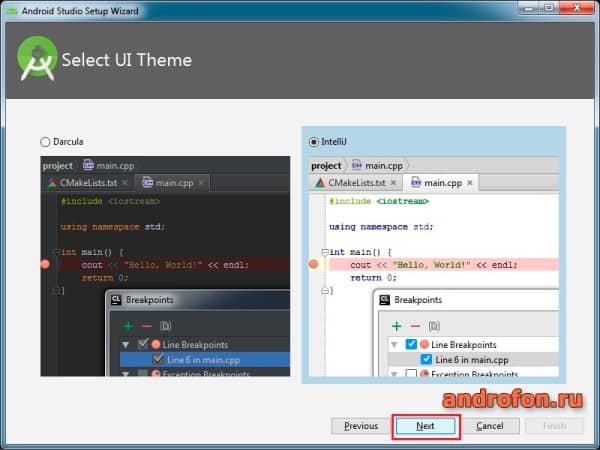Click the IntelliJ theme preview image

[434, 266]
